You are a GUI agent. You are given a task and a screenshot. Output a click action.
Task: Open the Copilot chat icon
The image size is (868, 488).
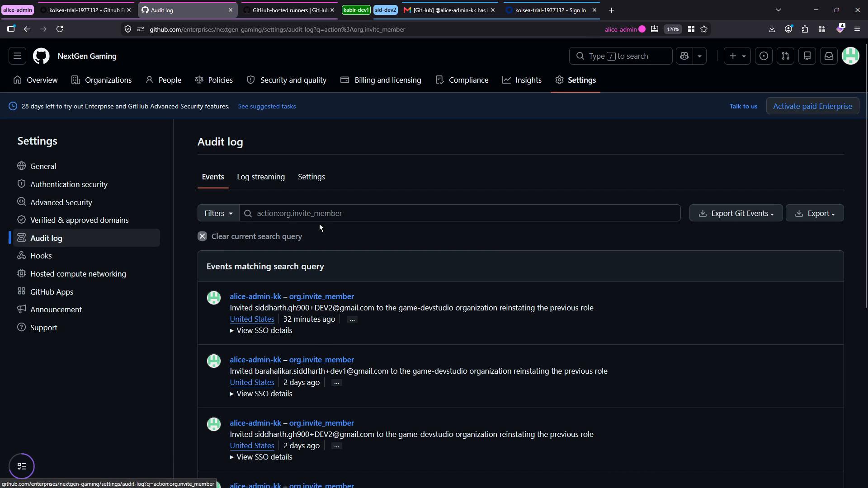(x=684, y=56)
